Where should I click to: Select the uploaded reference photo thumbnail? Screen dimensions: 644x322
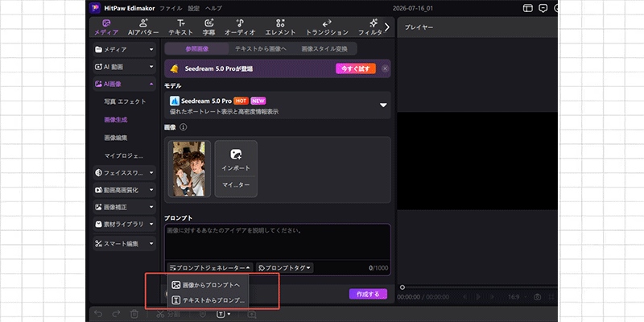tap(189, 169)
